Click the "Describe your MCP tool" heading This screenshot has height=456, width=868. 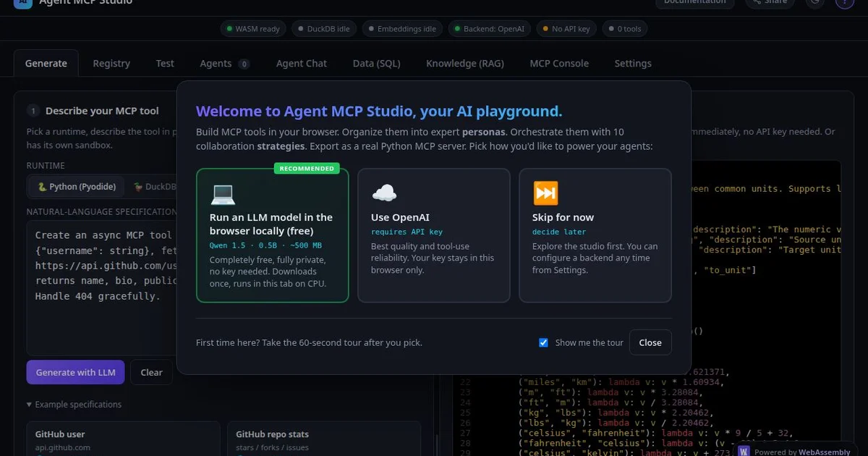pos(102,111)
